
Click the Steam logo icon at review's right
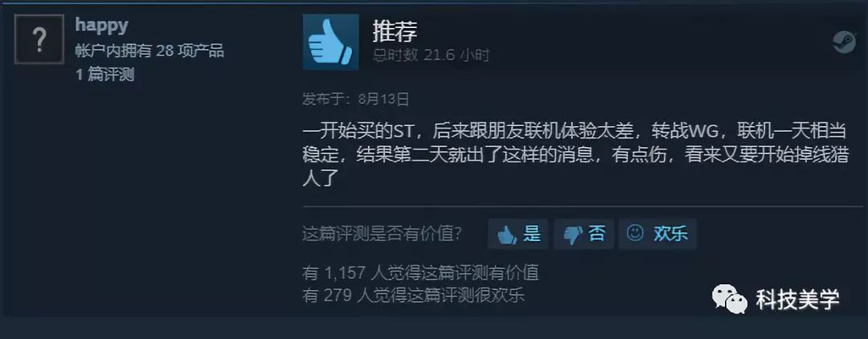click(844, 42)
